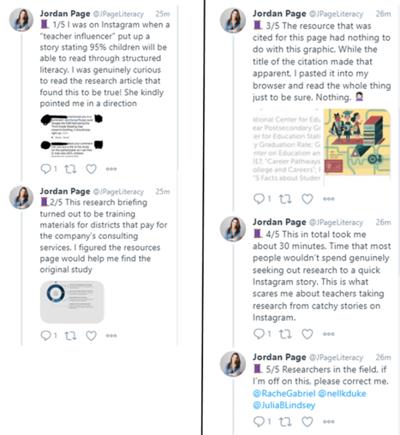Open Jordan Page avatar on 1/5 tweet
This screenshot has width=400, height=435.
[x=21, y=20]
